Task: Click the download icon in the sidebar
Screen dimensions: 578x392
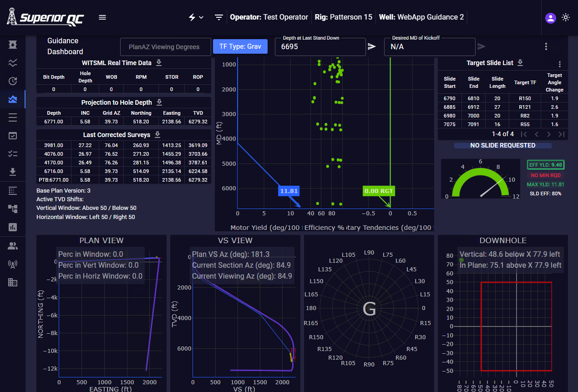Action: [13, 172]
